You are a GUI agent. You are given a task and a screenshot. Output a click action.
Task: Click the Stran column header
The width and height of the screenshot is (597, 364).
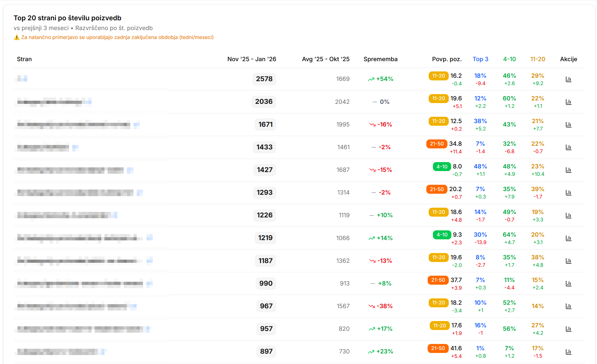coord(24,59)
